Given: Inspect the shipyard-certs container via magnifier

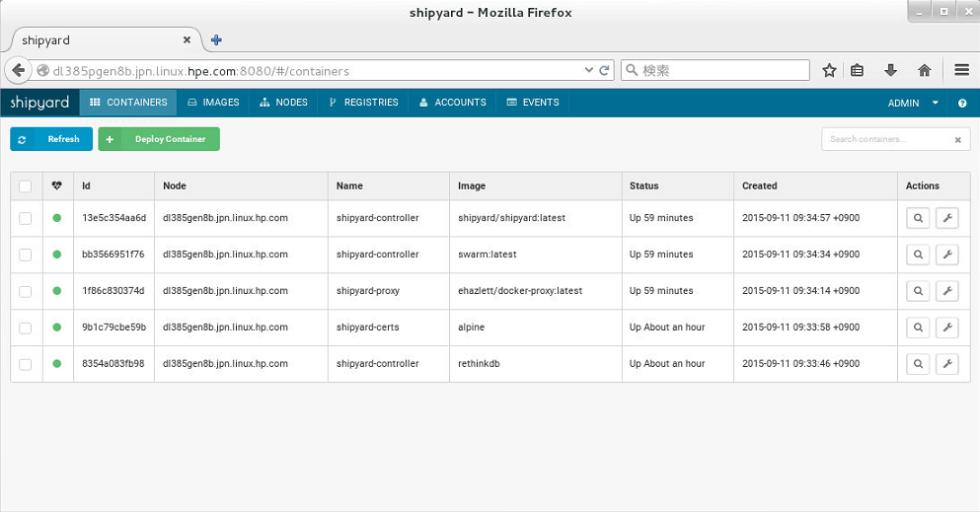Looking at the screenshot, I should pyautogui.click(x=918, y=328).
